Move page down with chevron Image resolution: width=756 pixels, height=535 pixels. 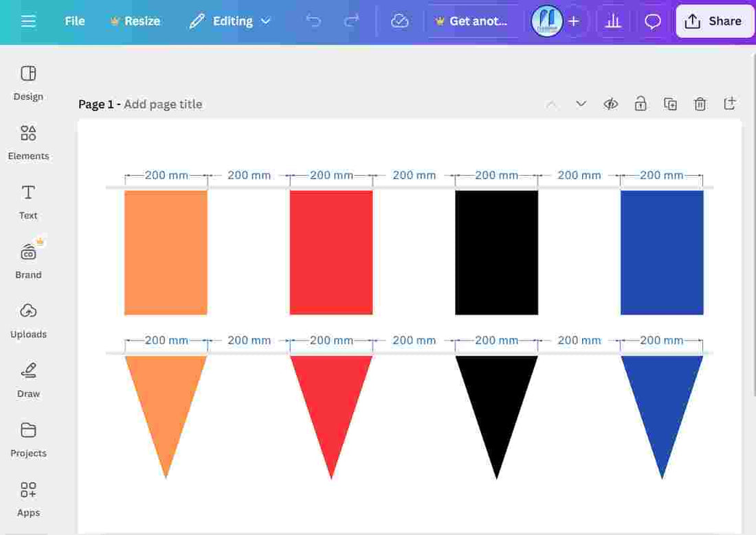tap(581, 104)
